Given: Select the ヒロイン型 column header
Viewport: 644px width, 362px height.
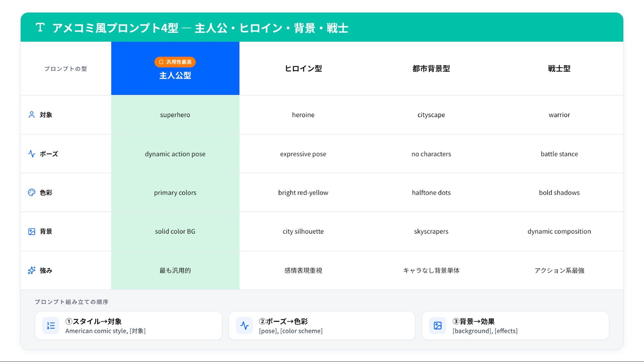Looking at the screenshot, I should (x=303, y=68).
